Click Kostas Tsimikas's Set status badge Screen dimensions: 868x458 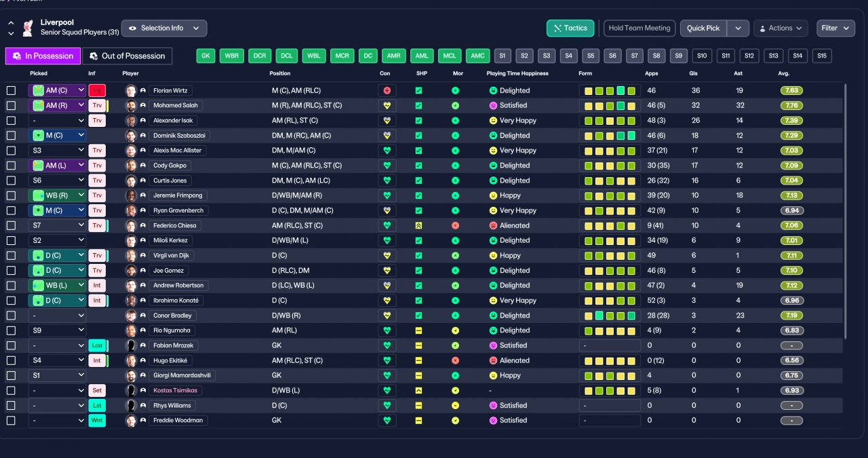97,390
